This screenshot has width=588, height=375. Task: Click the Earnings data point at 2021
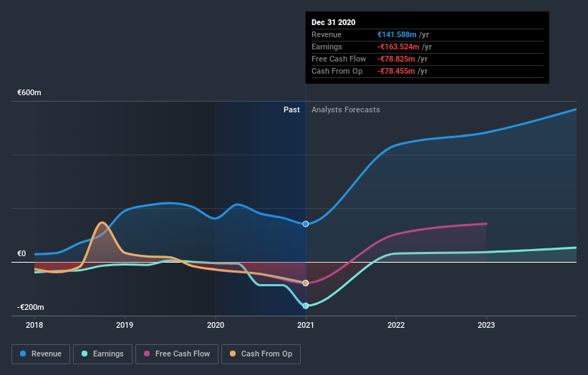pos(306,306)
